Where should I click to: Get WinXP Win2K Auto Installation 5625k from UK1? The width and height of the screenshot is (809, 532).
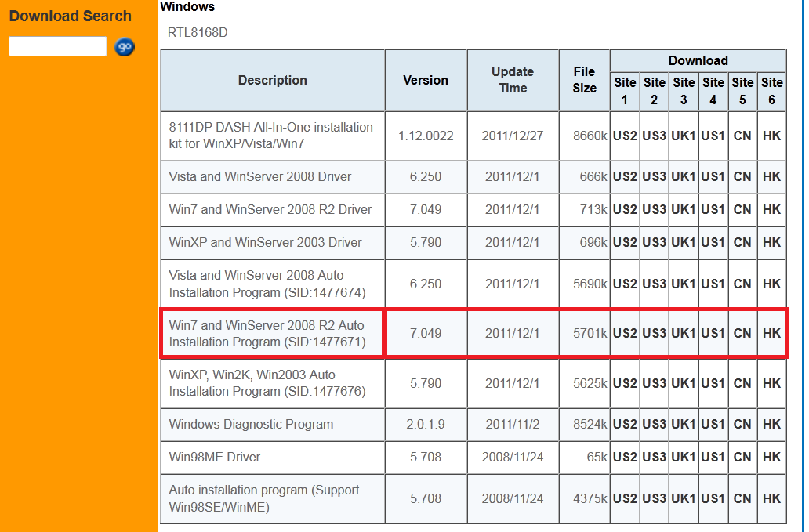pyautogui.click(x=684, y=384)
